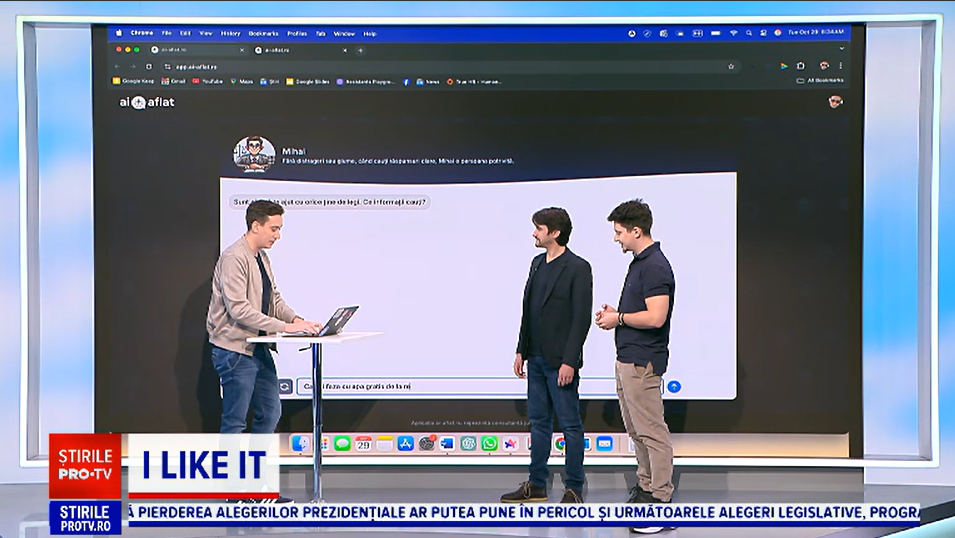Open the Tab menu
The image size is (955, 538).
click(x=320, y=34)
